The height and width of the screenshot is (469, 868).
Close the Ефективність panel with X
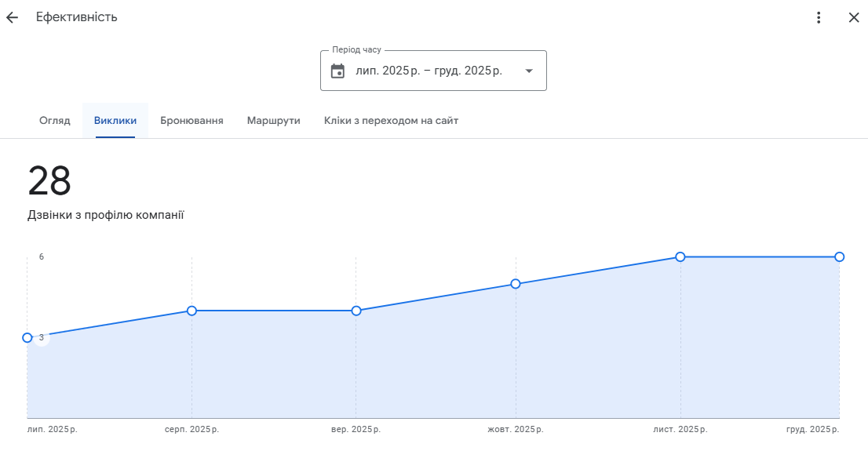pos(854,17)
